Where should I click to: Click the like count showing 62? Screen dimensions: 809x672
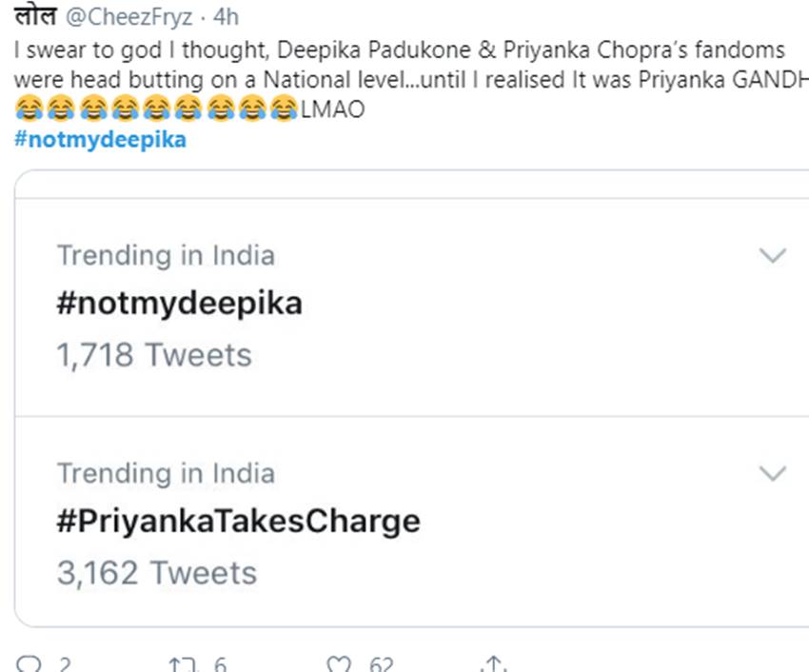point(381,665)
